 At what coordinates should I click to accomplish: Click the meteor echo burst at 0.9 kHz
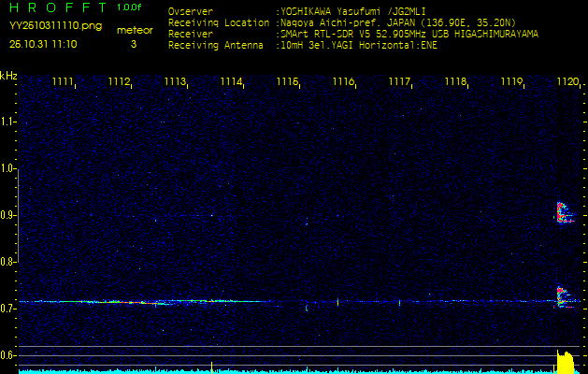[564, 213]
